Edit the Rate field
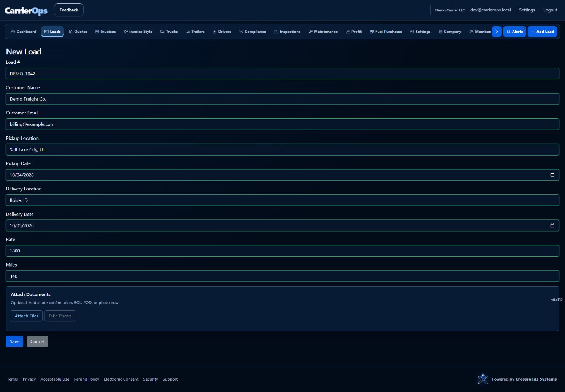 282,251
